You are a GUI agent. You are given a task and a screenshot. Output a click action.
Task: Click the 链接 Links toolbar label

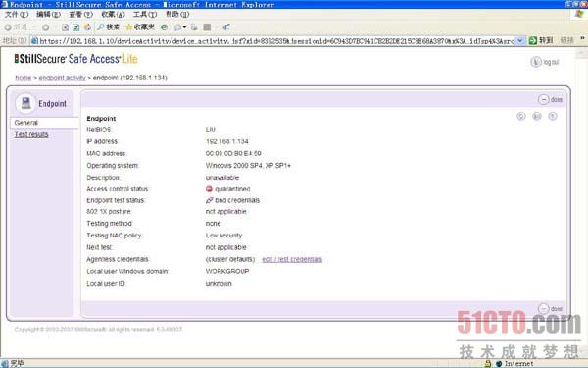click(566, 40)
